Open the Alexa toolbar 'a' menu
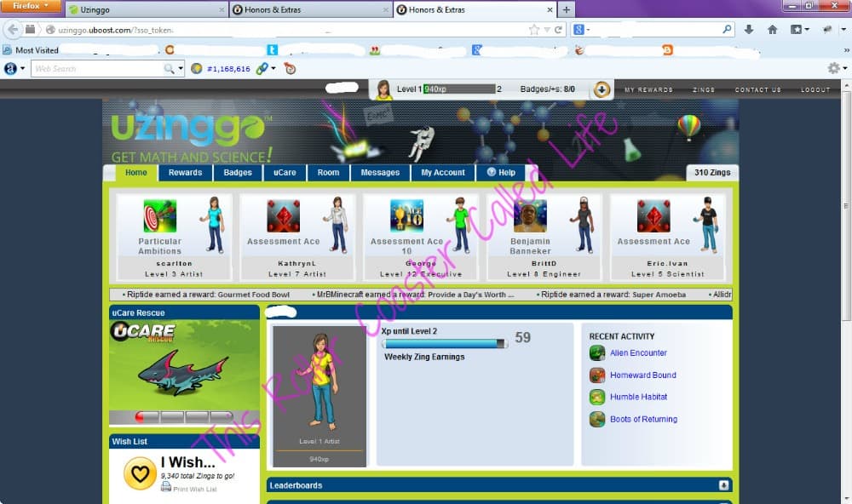852x504 pixels. point(14,68)
